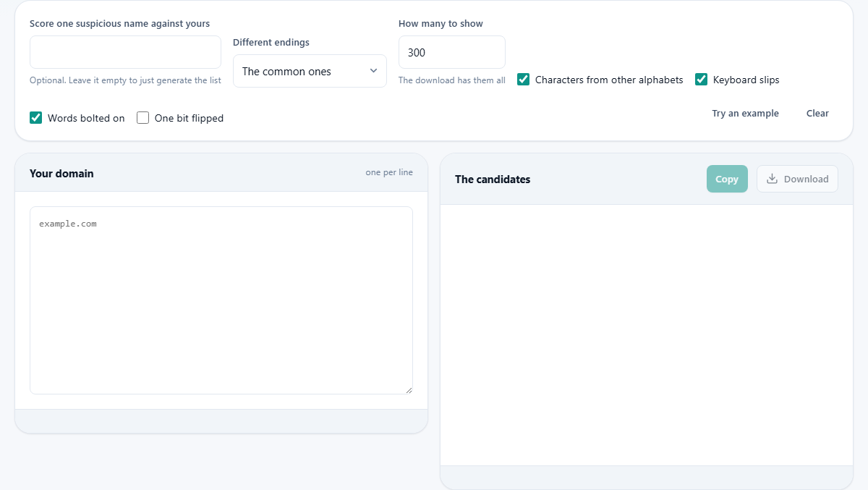The width and height of the screenshot is (868, 490).
Task: Toggle Characters from other alphabets checkbox
Action: click(524, 80)
